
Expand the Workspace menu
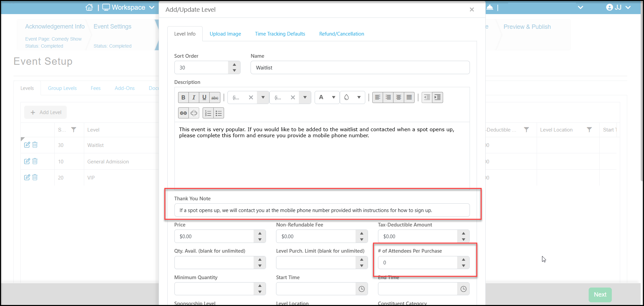(128, 7)
